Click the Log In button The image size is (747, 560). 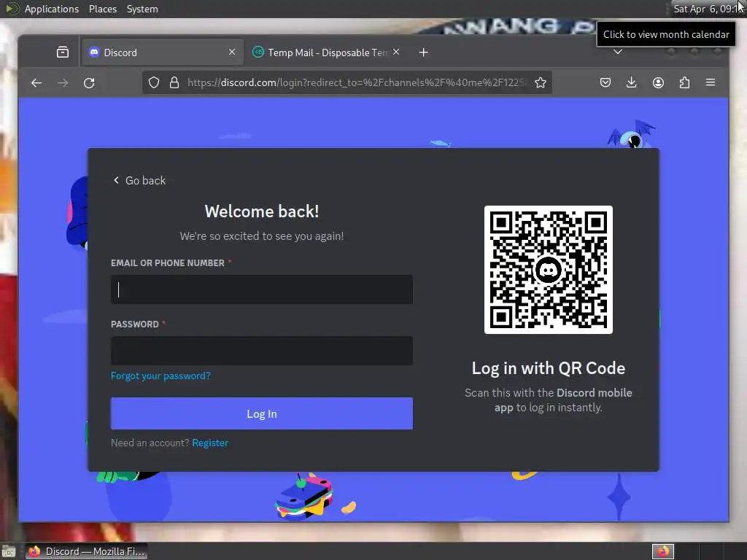(262, 413)
